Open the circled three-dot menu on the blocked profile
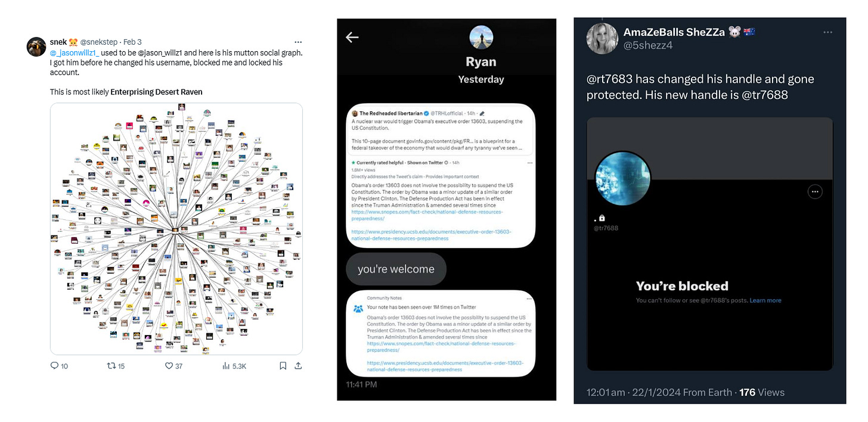Viewport: 868px width, 422px height. point(815,191)
